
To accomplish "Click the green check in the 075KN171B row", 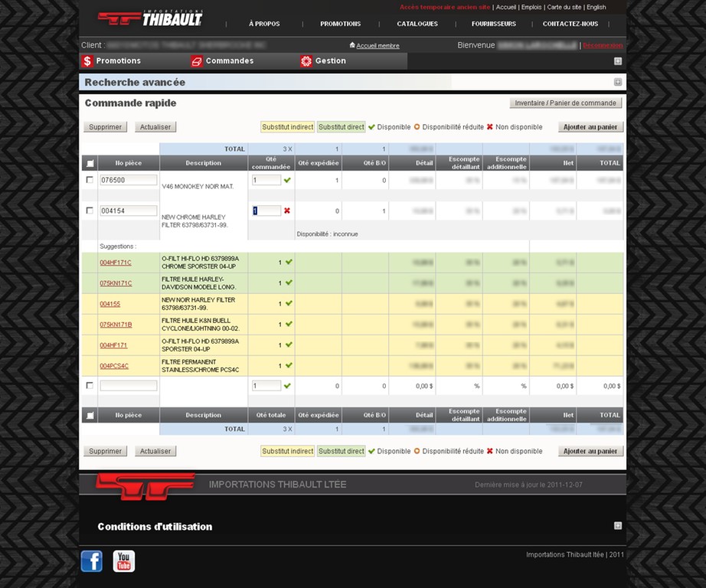I will click(x=289, y=324).
